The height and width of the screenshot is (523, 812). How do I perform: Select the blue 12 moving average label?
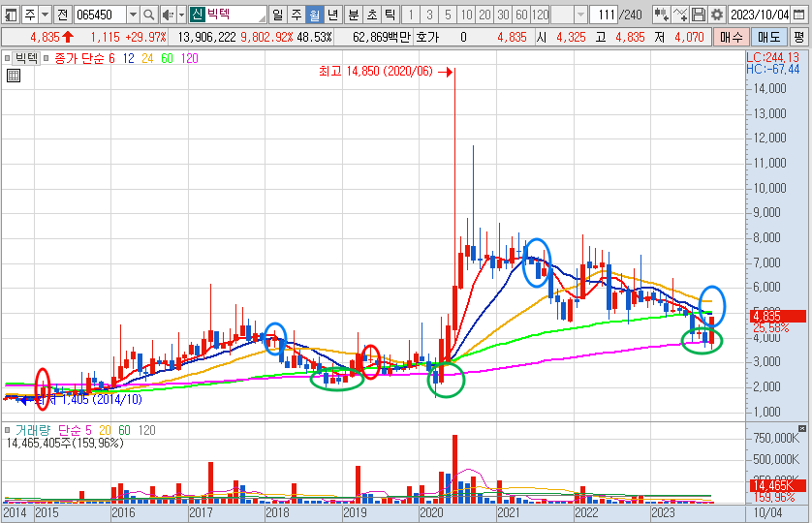[129, 58]
